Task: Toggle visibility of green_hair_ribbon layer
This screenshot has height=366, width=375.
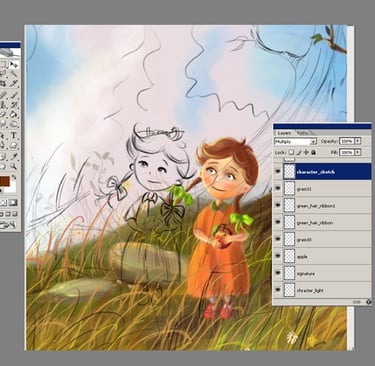Action: [278, 222]
